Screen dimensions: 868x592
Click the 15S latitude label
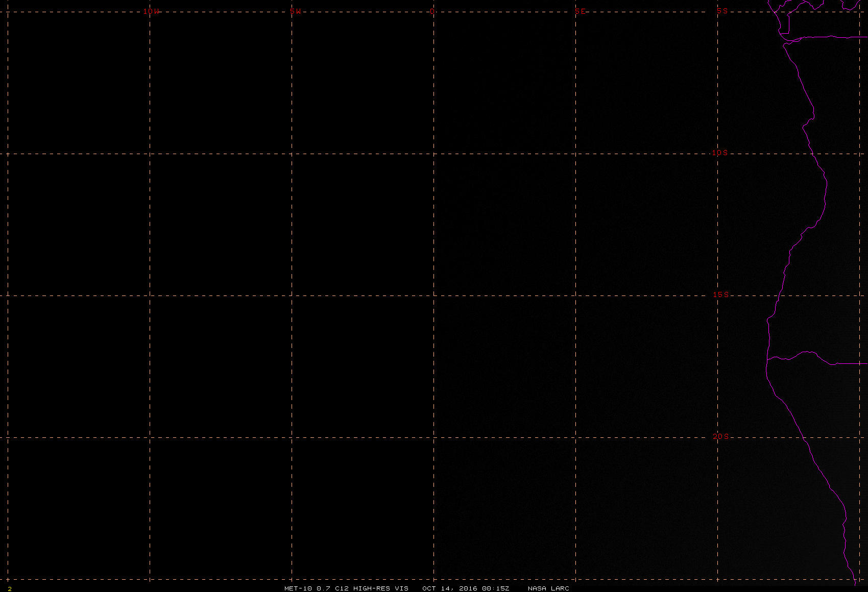tap(720, 294)
